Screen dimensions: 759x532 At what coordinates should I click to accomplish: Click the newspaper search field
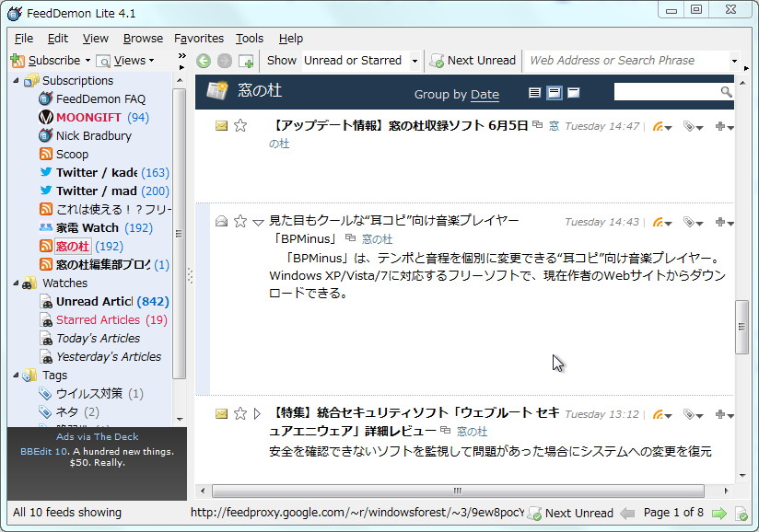coord(667,92)
